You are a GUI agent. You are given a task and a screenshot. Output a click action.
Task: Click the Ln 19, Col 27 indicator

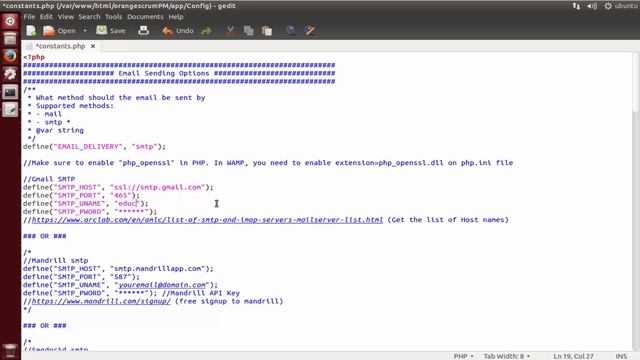573,356
